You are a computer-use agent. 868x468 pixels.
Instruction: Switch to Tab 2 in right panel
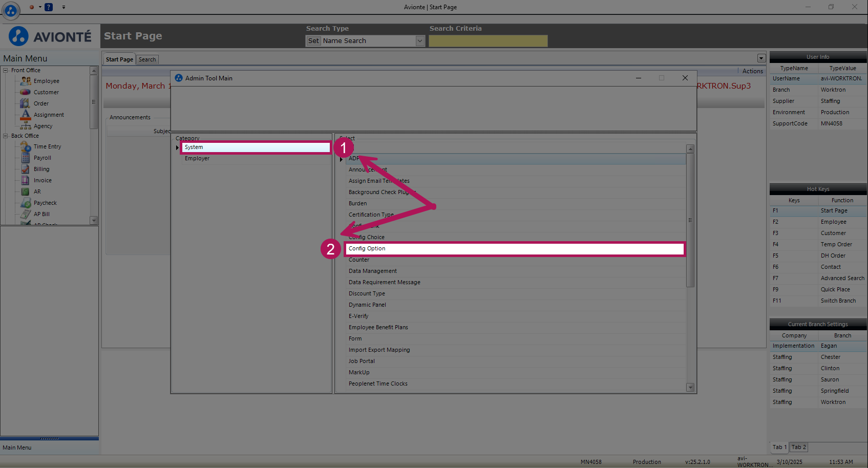click(798, 448)
